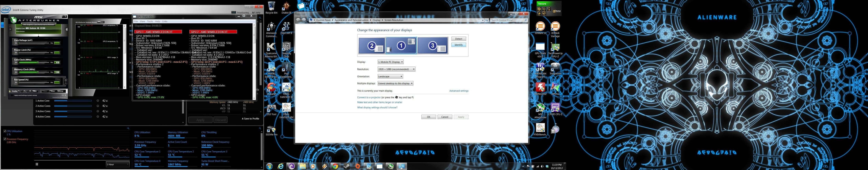Open the Recycle Bin desktop icon

click(271, 8)
